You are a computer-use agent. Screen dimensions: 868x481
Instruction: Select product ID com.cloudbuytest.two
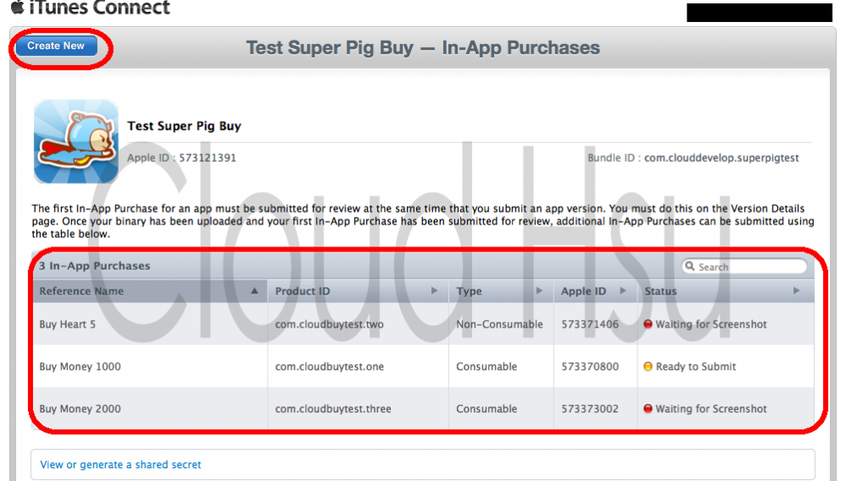[x=330, y=324]
